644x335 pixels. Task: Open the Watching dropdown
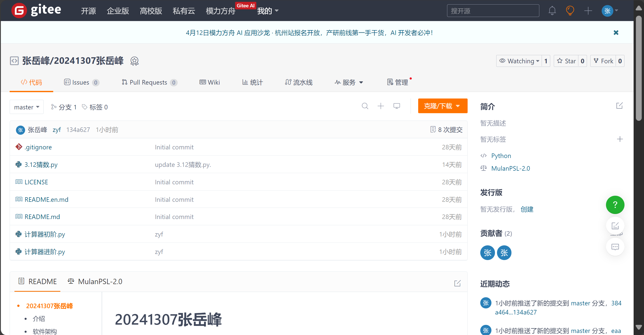519,61
